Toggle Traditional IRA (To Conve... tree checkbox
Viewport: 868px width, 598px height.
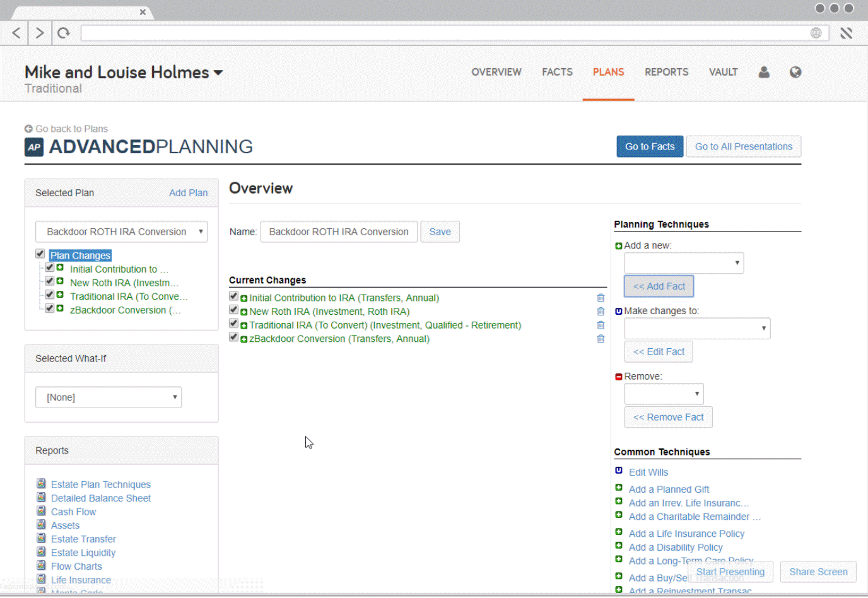[49, 295]
